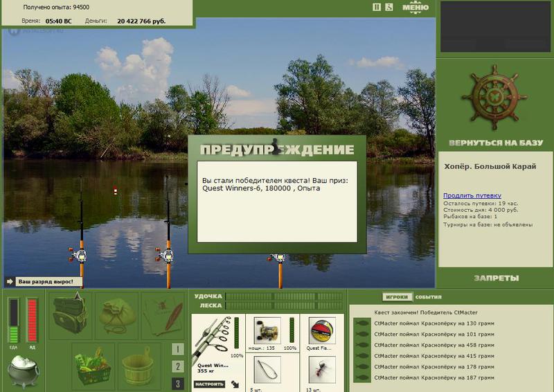
Task: Click event row Краснопёрку на 101 грамм
Action: pyautogui.click(x=434, y=335)
